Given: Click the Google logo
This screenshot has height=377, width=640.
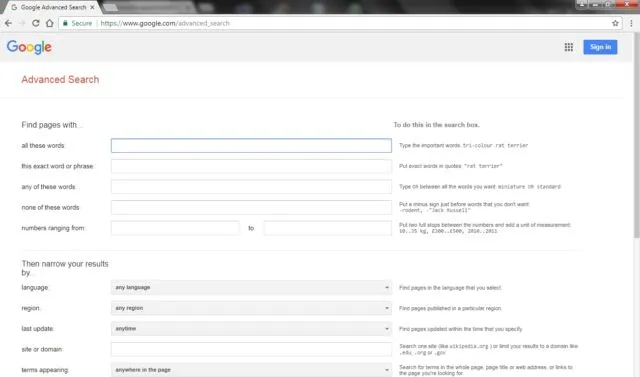Looking at the screenshot, I should click(29, 47).
